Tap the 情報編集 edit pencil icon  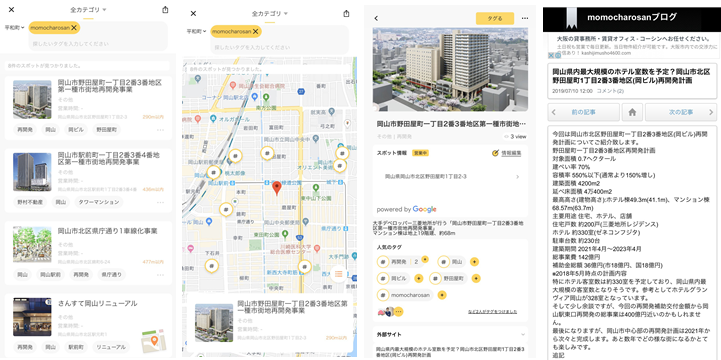tap(495, 153)
